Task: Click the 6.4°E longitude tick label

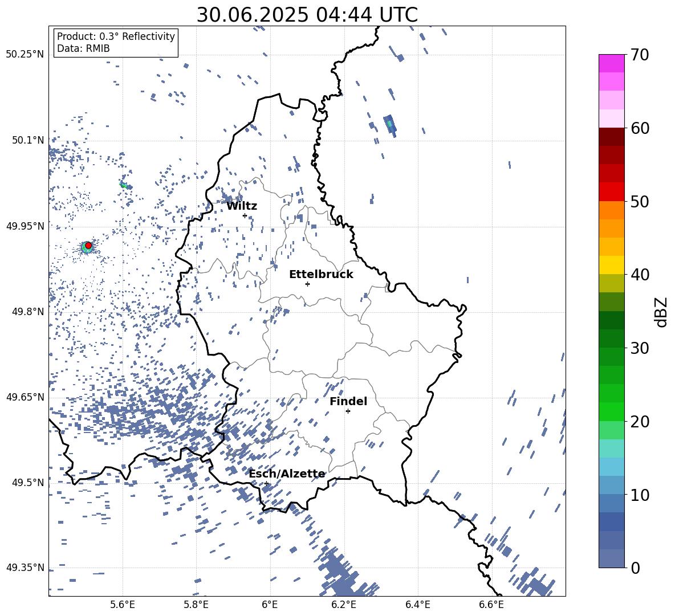Action: point(417,605)
